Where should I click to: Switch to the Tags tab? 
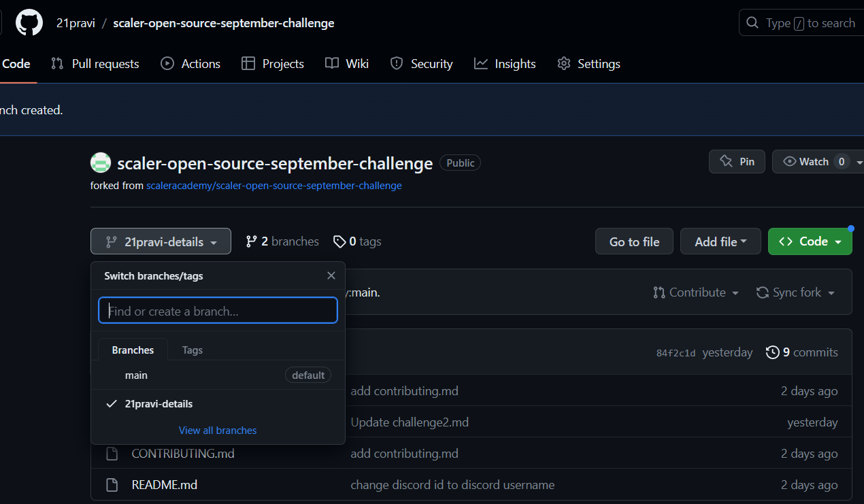[x=193, y=350]
